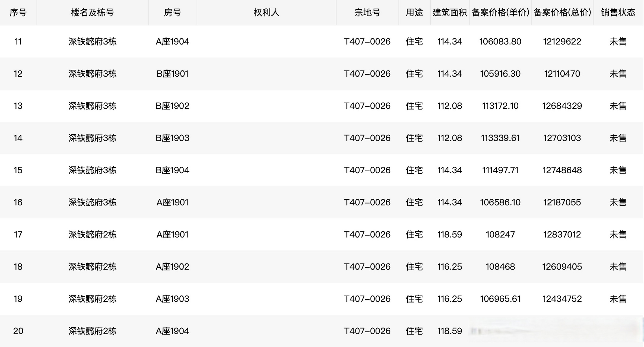Click unit price 106965.61
The width and height of the screenshot is (644, 347).
(x=500, y=299)
